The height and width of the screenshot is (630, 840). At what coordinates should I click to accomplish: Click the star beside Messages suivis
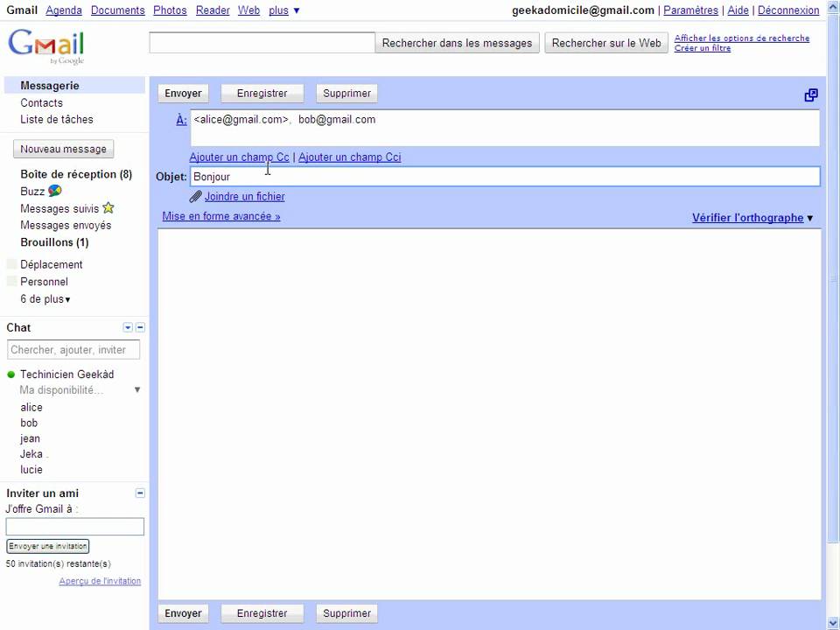click(109, 208)
